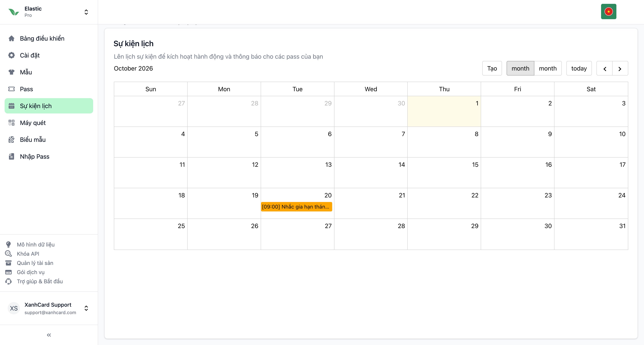Viewport: 644px width, 345px height.
Task: Click the lightbulb icon for Mô hình dữ liệu
Action: coord(8,245)
